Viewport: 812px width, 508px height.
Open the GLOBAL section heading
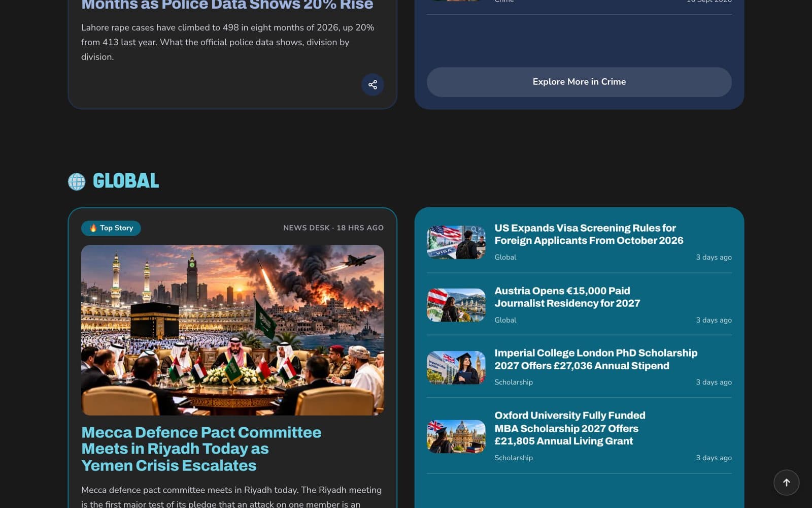click(x=126, y=181)
